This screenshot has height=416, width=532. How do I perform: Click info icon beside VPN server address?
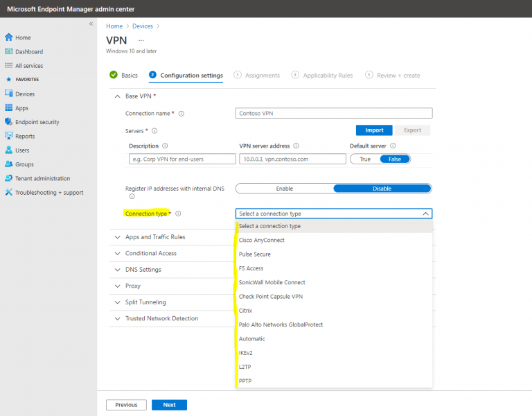point(296,146)
